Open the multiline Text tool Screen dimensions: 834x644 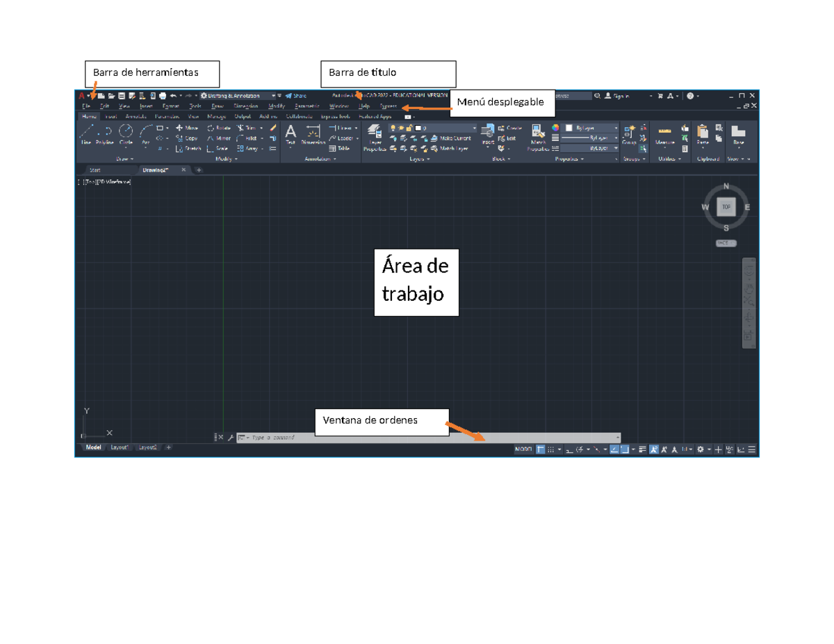tap(291, 133)
